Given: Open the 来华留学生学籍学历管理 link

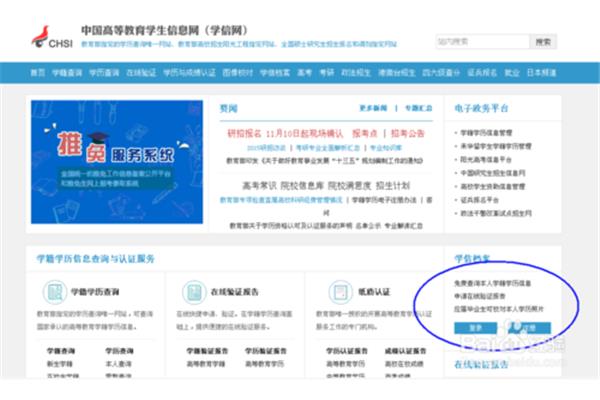Looking at the screenshot, I should 496,146.
